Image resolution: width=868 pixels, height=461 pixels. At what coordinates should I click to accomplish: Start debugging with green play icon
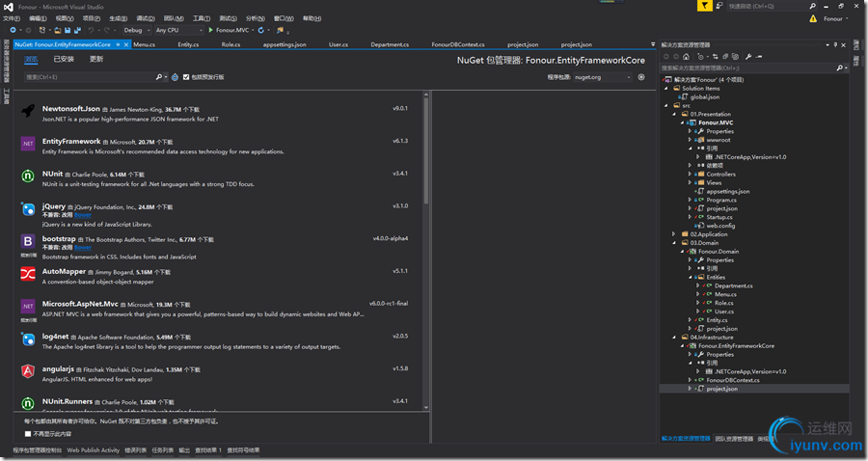(210, 30)
